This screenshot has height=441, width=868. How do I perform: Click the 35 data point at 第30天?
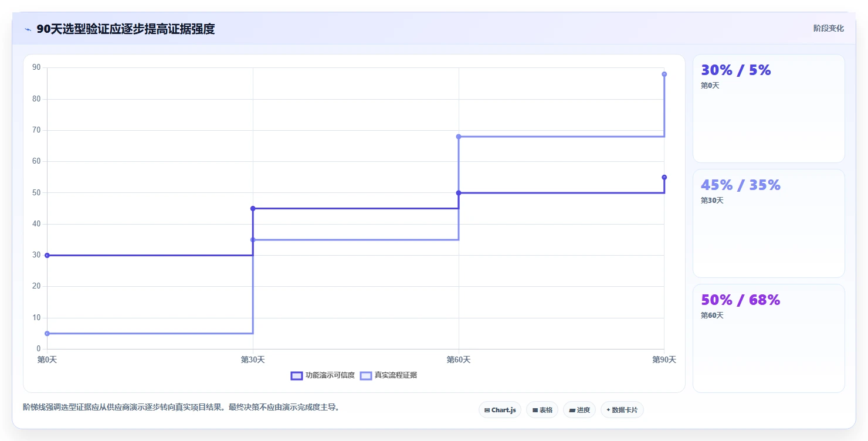[x=253, y=240]
